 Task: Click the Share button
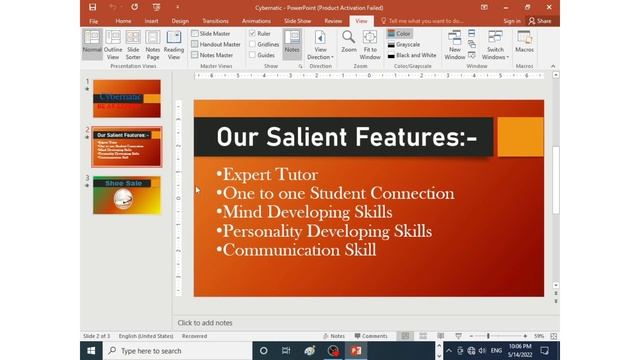(540, 21)
